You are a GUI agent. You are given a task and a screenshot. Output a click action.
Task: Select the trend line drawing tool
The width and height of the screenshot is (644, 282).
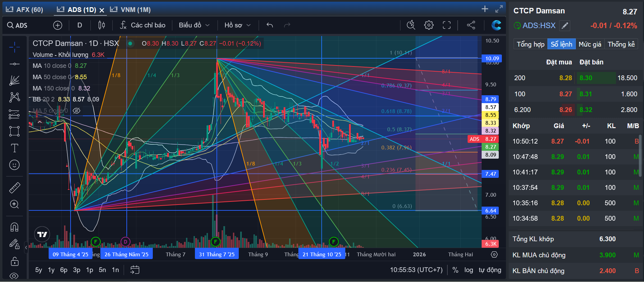14,64
